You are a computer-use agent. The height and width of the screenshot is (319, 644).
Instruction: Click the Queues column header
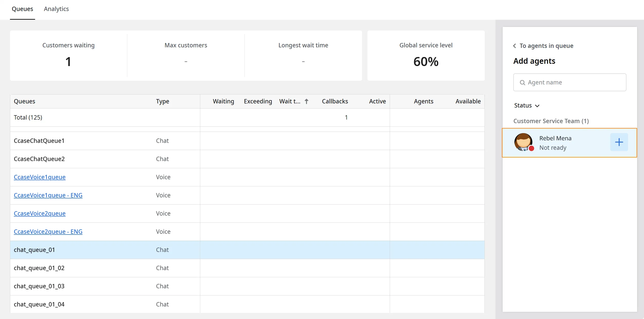[x=25, y=101]
